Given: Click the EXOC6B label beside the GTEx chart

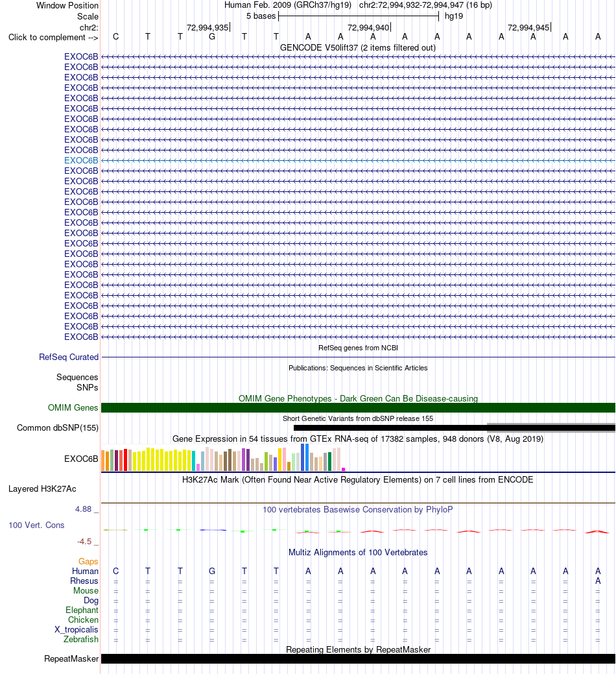Looking at the screenshot, I should pyautogui.click(x=81, y=459).
